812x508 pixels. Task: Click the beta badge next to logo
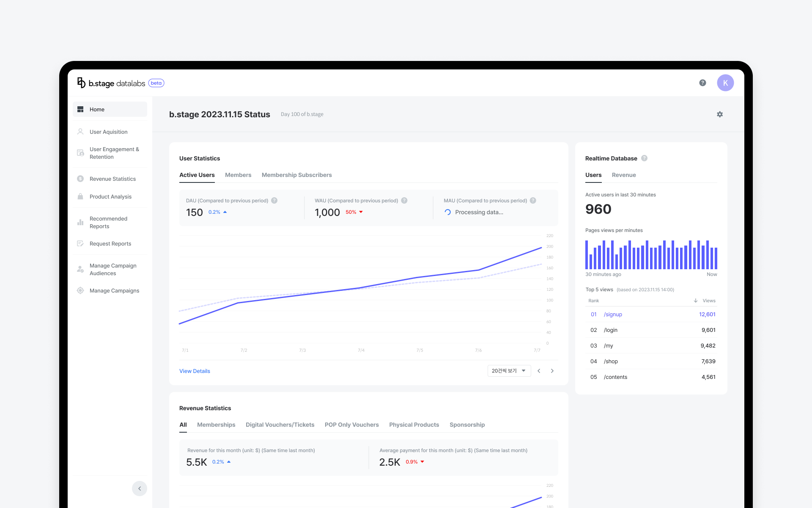coord(156,83)
